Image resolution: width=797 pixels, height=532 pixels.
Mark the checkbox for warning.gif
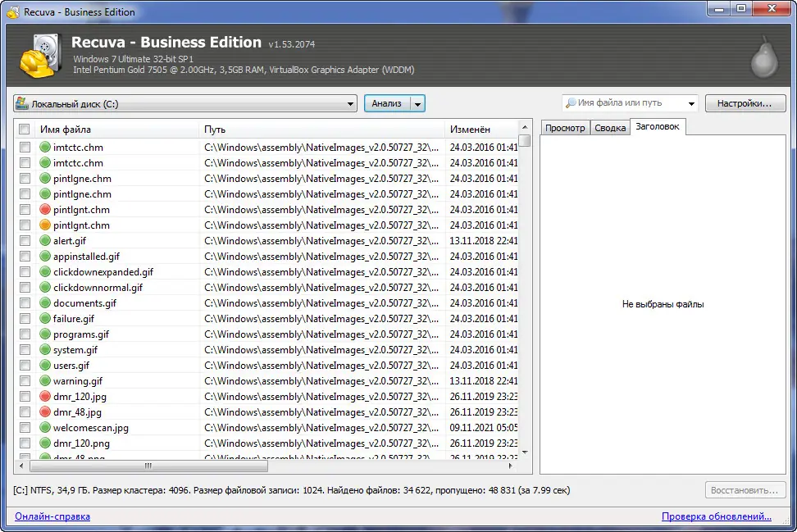click(25, 380)
